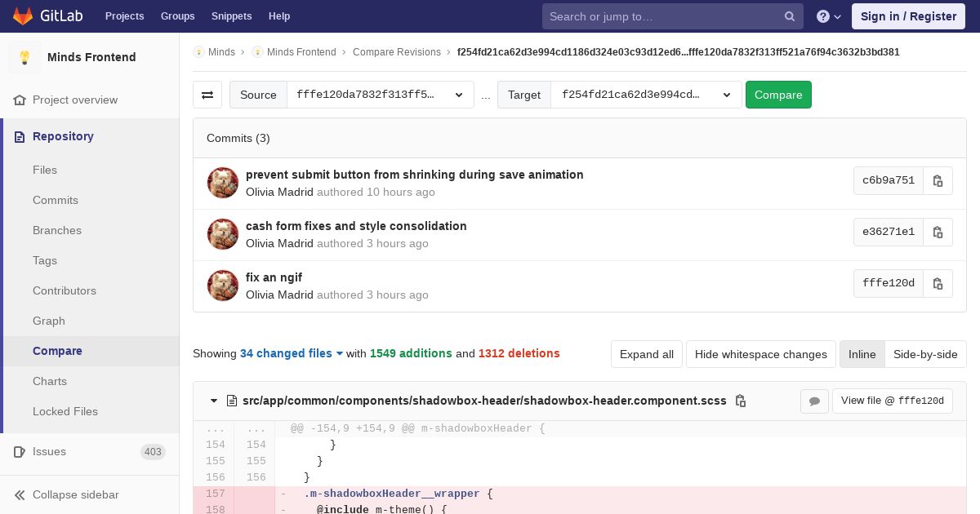Click the GitLab fox logo

(23, 16)
